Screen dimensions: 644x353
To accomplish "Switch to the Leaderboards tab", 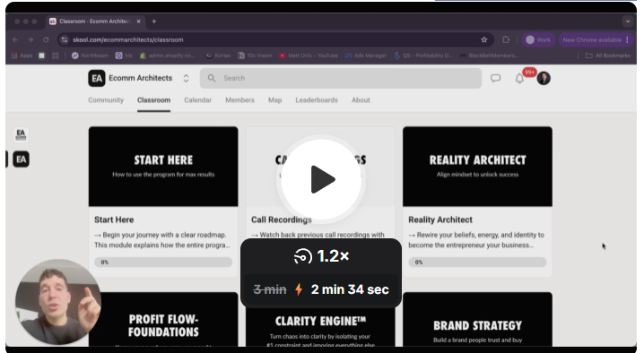I will tap(317, 100).
